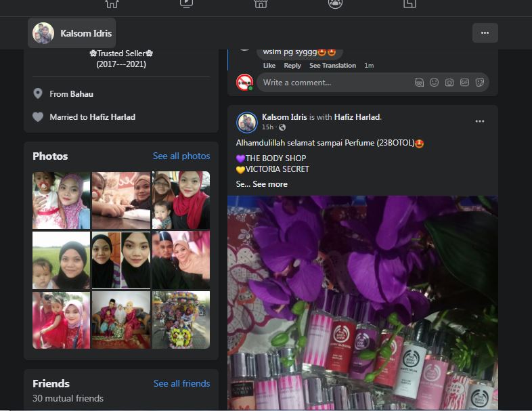
Task: Open the Home icon in top navigation
Action: (112, 4)
